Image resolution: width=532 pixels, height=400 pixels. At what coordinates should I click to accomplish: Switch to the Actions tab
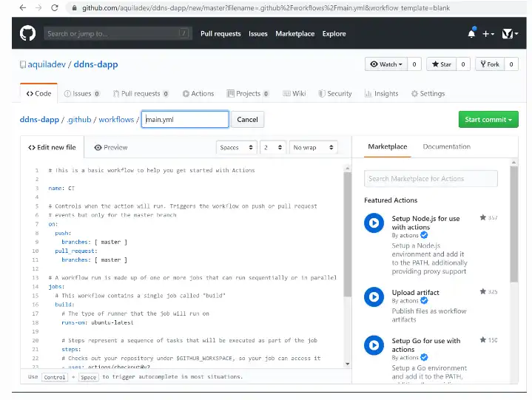coord(198,94)
